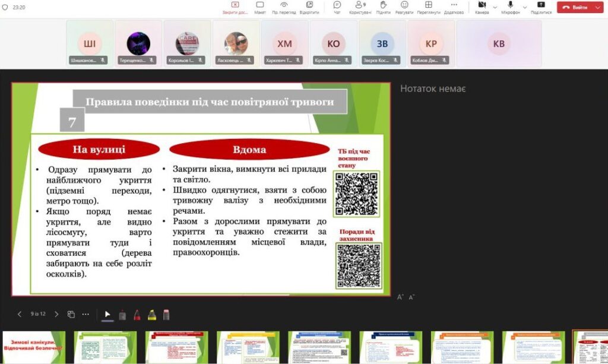This screenshot has width=608, height=364.
Task: Raise hand with the Підняти icon
Action: 383,7
